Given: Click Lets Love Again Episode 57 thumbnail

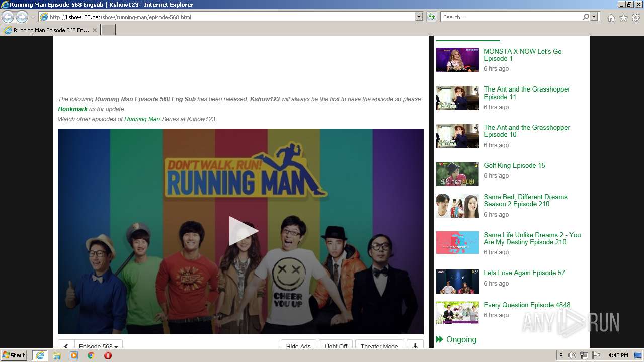Looking at the screenshot, I should 457,282.
